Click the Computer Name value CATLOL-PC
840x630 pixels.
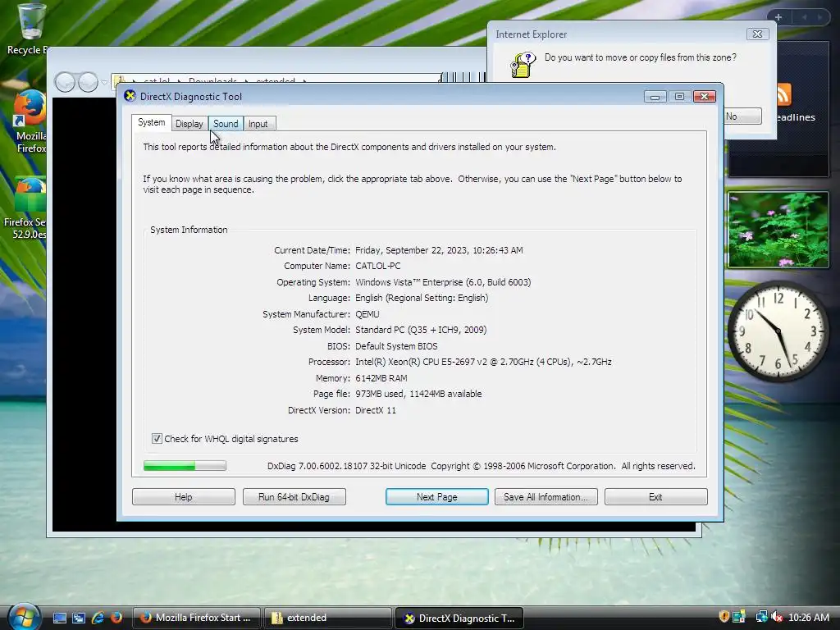click(x=377, y=267)
